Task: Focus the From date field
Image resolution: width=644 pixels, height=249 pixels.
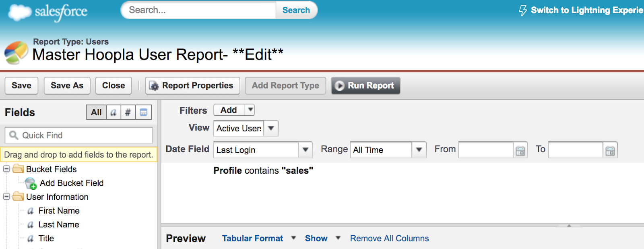Action: point(486,150)
